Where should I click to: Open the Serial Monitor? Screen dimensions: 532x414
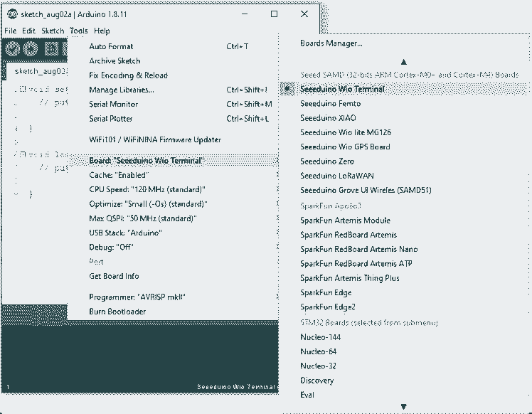(x=173, y=104)
